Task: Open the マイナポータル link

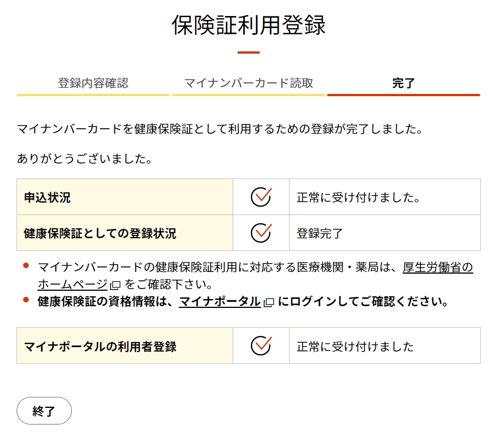Action: tap(219, 302)
